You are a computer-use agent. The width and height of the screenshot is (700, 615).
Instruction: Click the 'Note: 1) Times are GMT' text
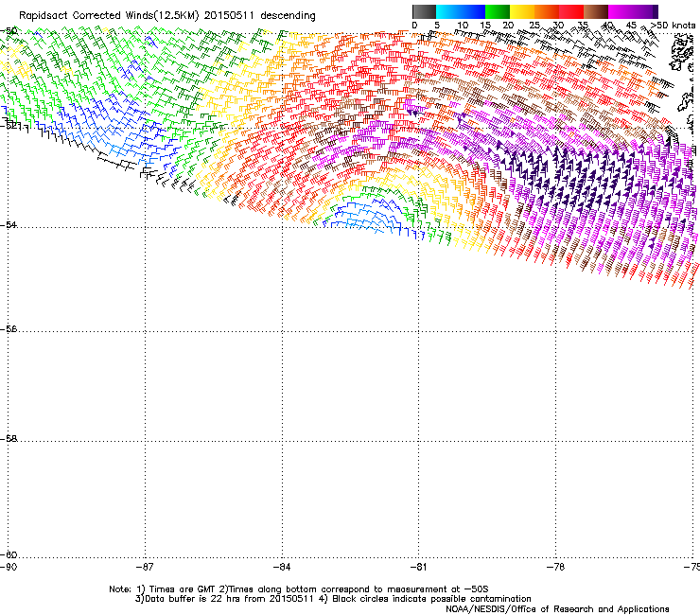tap(163, 589)
